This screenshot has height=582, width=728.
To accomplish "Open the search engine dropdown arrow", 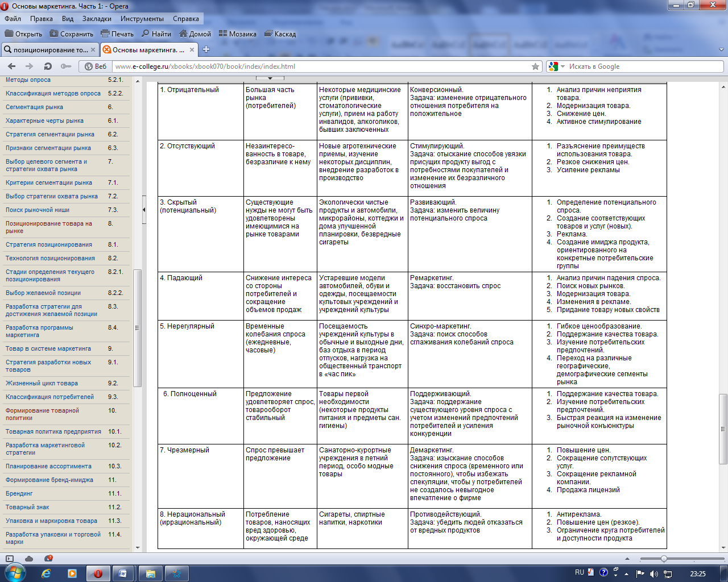I will pos(562,66).
